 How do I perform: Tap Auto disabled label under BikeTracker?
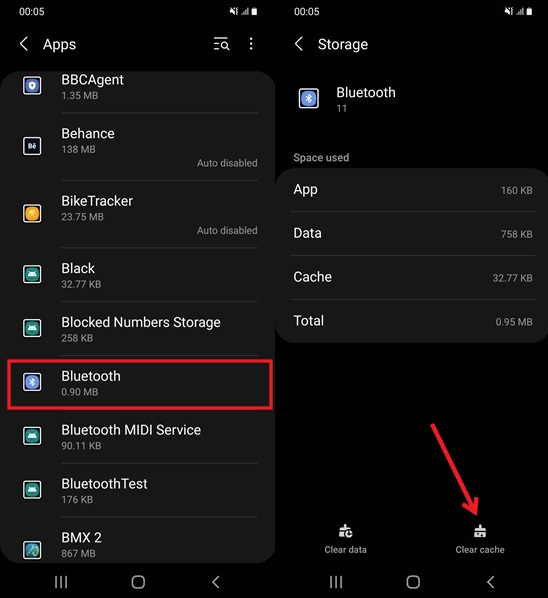point(227,230)
